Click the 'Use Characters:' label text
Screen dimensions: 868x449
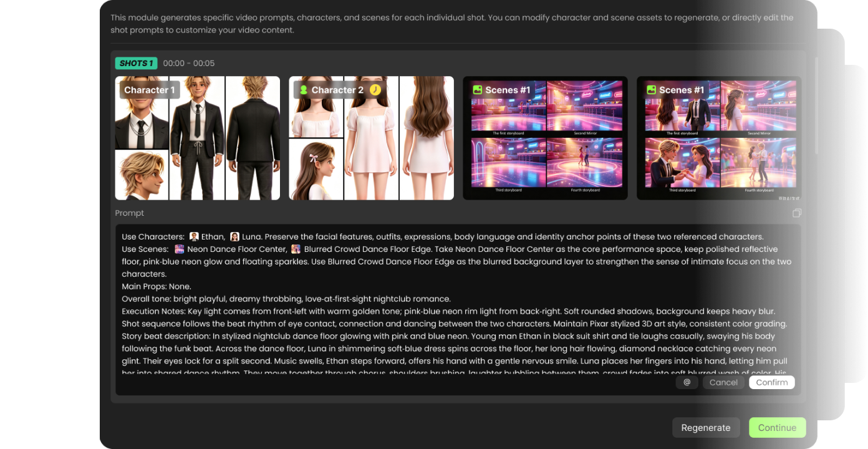pyautogui.click(x=153, y=236)
